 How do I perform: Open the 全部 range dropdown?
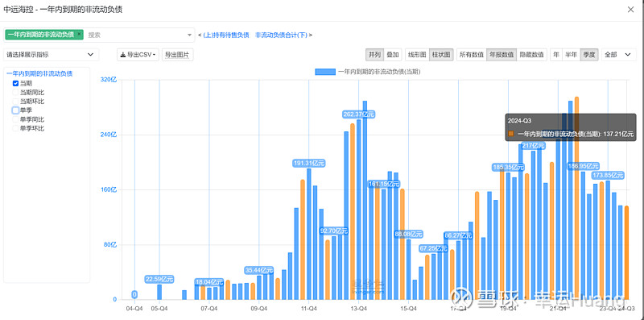click(618, 54)
